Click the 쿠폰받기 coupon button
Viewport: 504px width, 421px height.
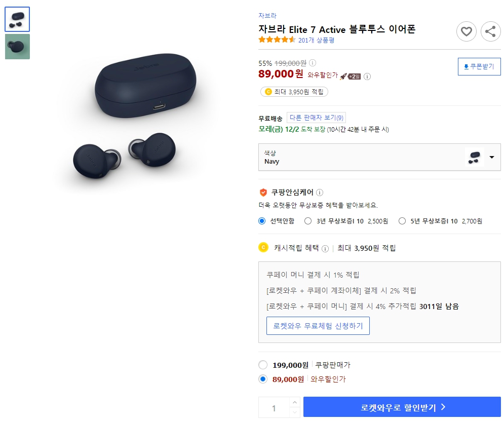(479, 66)
